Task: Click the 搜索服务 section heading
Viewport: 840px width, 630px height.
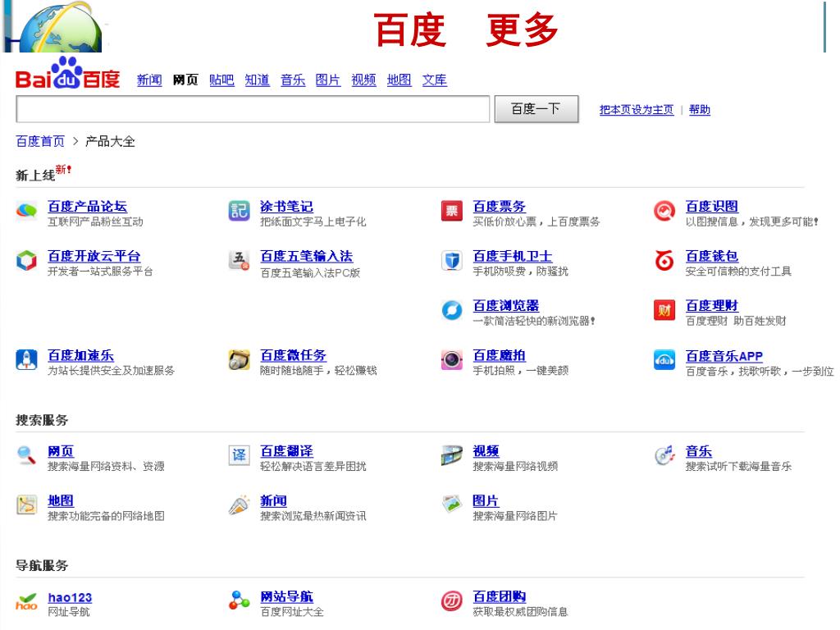Action: click(x=42, y=420)
